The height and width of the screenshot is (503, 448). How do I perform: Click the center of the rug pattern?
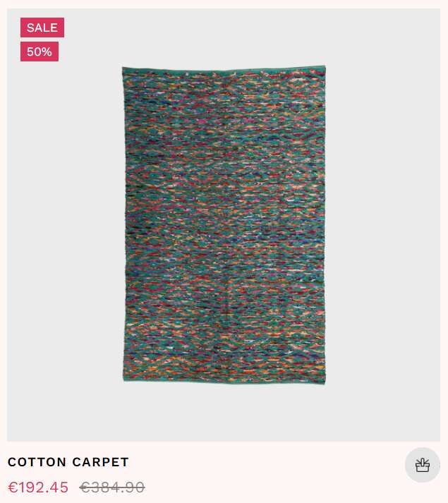tap(224, 224)
